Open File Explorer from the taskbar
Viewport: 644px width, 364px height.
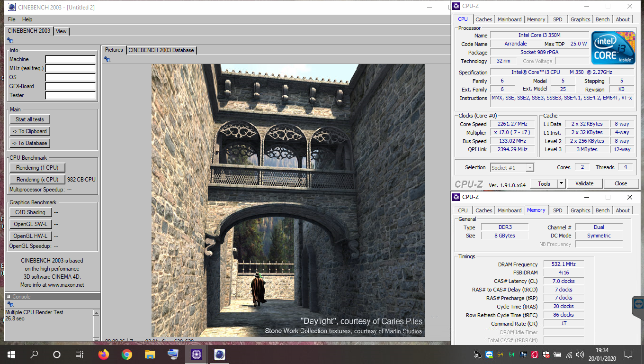click(x=150, y=354)
